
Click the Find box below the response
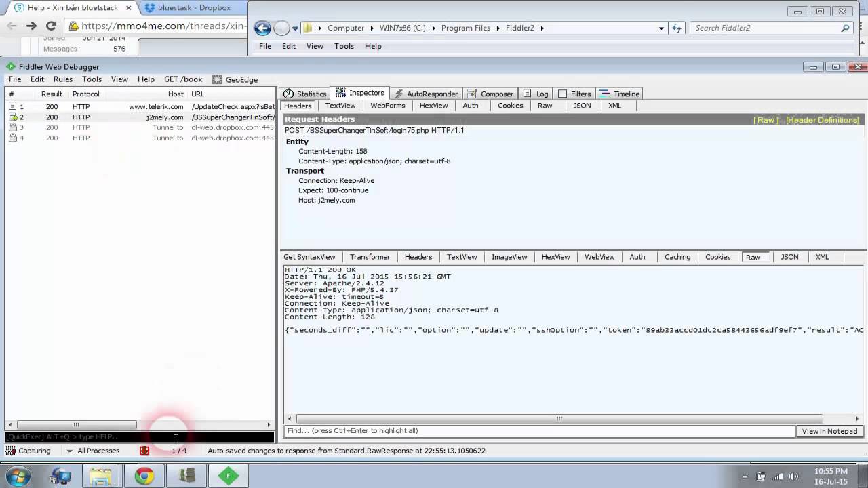pos(539,431)
